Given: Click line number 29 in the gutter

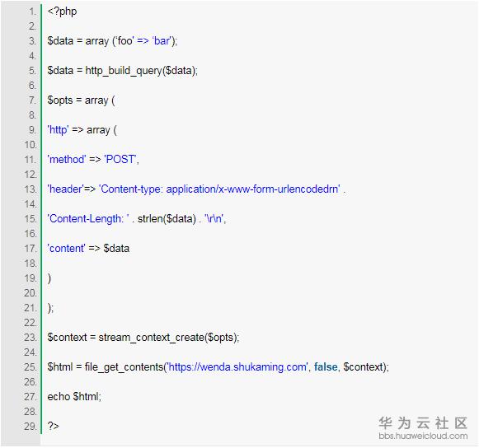Looking at the screenshot, I should [x=31, y=427].
